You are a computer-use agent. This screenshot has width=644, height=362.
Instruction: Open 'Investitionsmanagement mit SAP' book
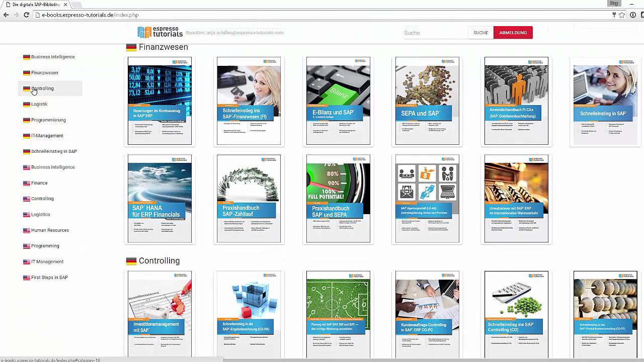pyautogui.click(x=159, y=314)
